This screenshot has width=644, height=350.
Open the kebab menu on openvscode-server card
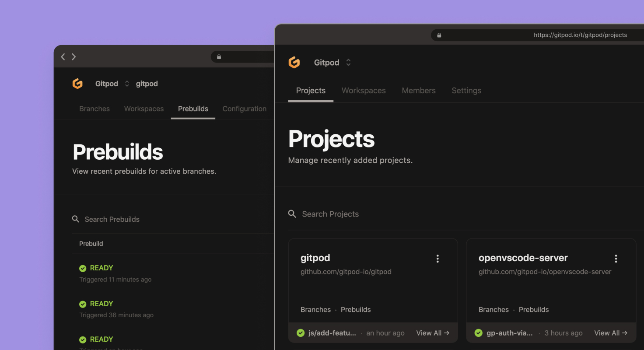point(616,258)
